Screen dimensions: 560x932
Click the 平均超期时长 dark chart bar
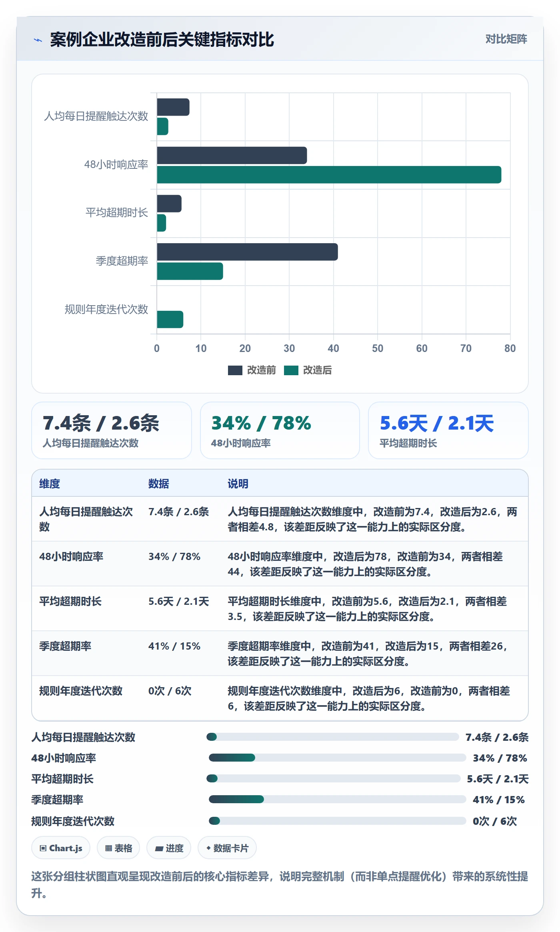pyautogui.click(x=169, y=204)
